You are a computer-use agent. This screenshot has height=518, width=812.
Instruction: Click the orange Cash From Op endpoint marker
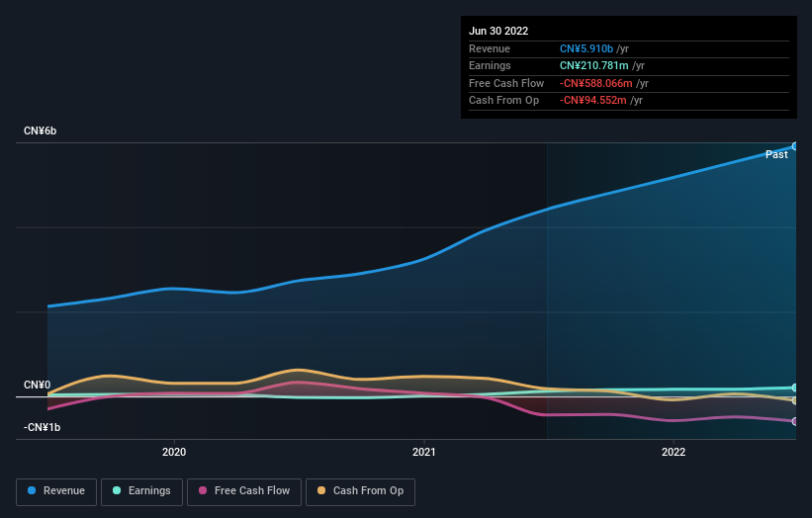click(795, 400)
